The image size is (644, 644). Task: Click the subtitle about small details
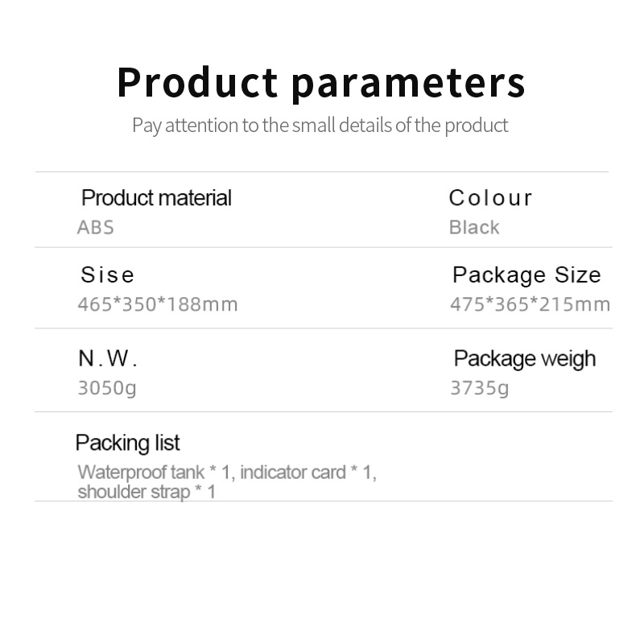point(320,126)
